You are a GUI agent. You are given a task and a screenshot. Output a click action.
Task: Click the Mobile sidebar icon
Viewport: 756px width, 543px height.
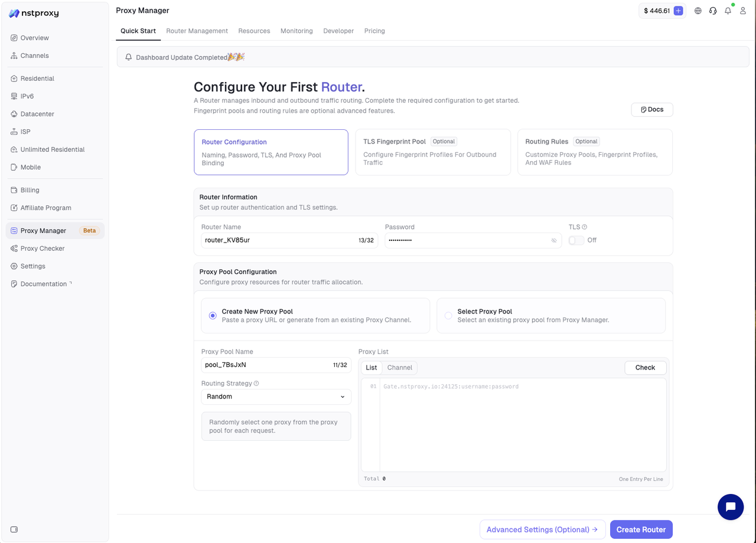tap(14, 167)
